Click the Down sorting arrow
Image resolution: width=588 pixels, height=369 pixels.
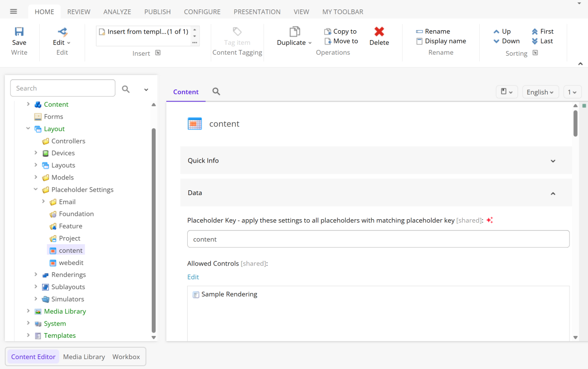click(x=496, y=41)
